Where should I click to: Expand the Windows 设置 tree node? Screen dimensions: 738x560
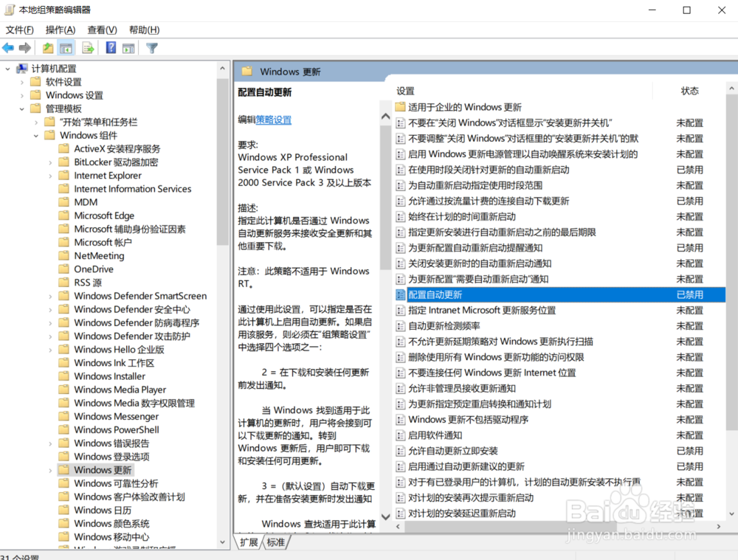coord(21,95)
